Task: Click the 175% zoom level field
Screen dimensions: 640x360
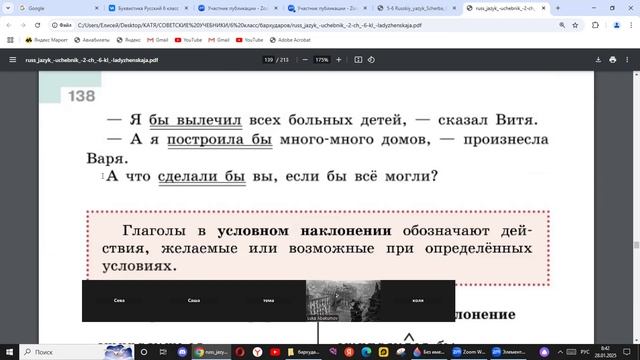Action: (322, 60)
